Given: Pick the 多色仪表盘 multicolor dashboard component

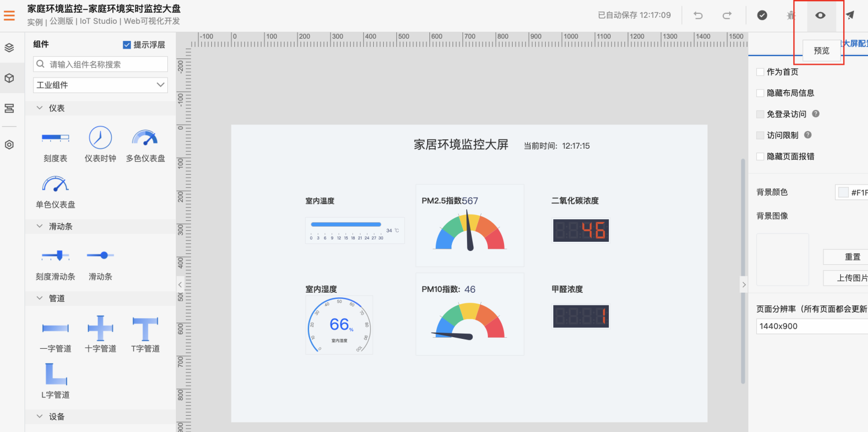Looking at the screenshot, I should point(145,145).
